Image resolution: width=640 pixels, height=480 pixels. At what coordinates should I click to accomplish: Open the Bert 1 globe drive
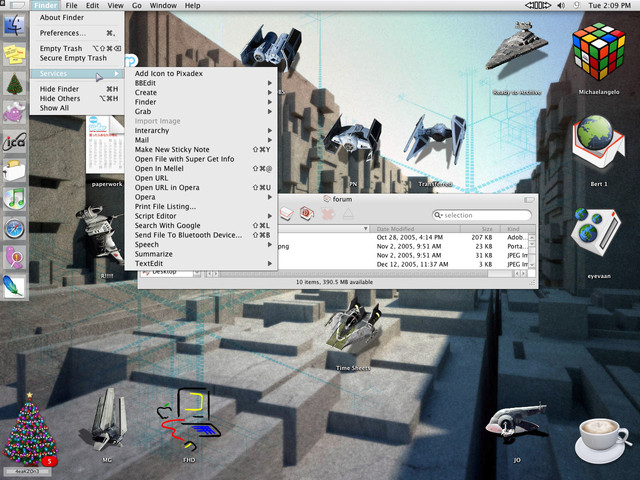coord(599,142)
